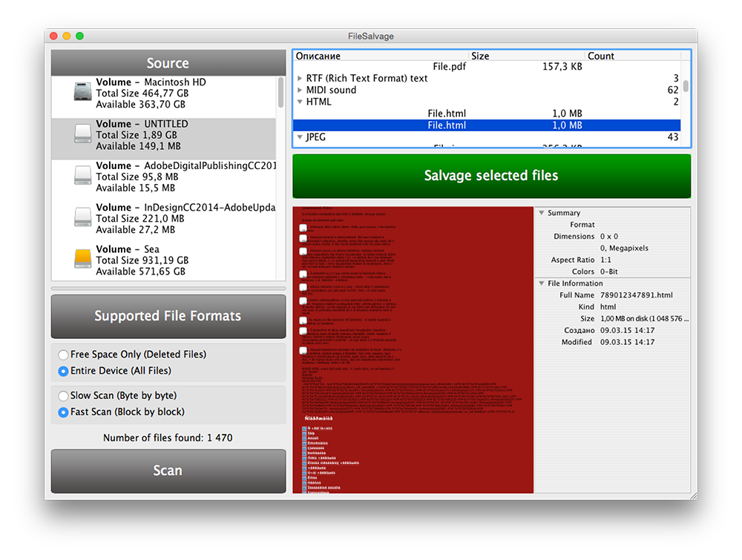742x560 pixels.
Task: Click the yellow minimize window button
Action: click(x=67, y=36)
